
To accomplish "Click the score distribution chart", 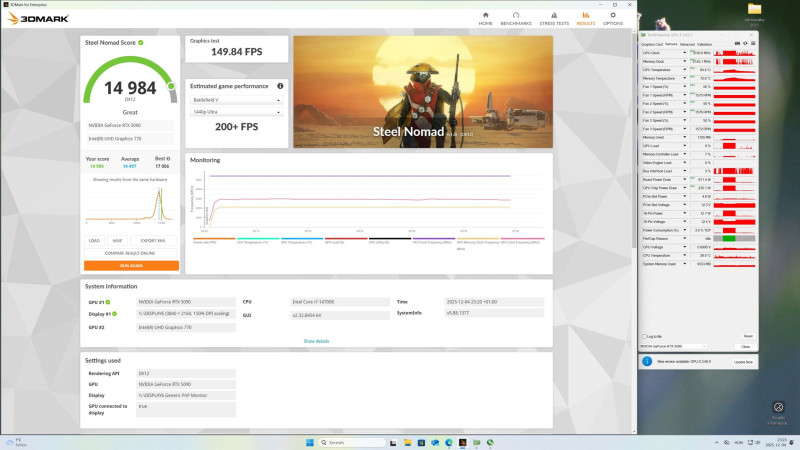I will [x=130, y=205].
